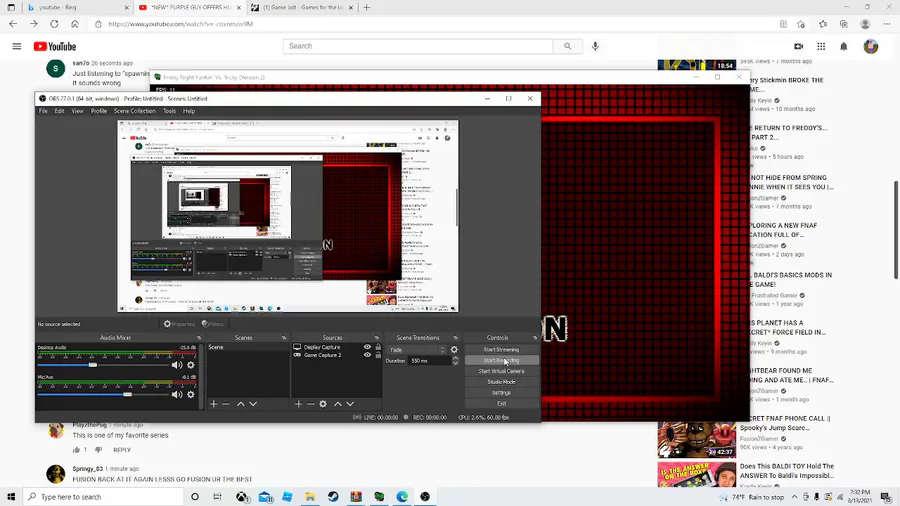
Task: Open the OBS Profile menu
Action: pyautogui.click(x=99, y=111)
